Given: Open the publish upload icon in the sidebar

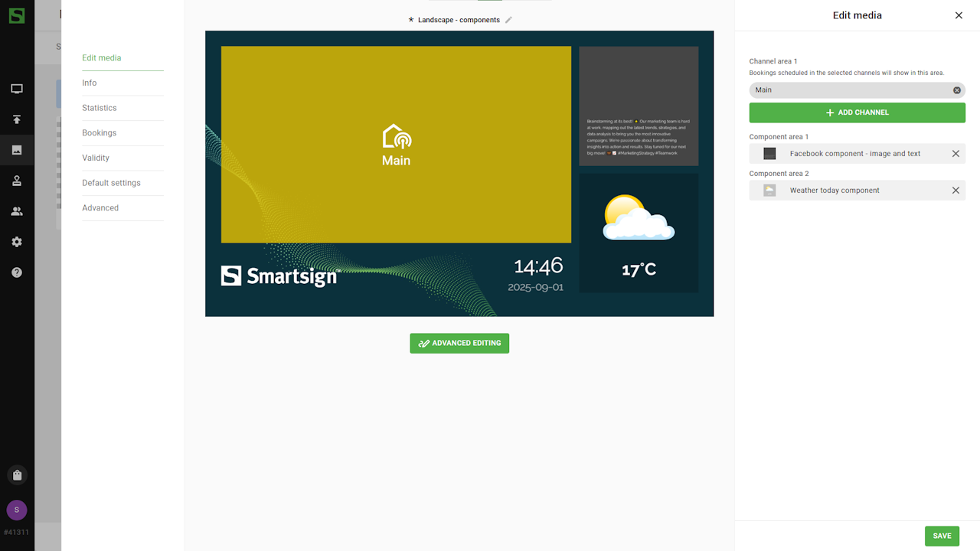Looking at the screenshot, I should pyautogui.click(x=17, y=119).
